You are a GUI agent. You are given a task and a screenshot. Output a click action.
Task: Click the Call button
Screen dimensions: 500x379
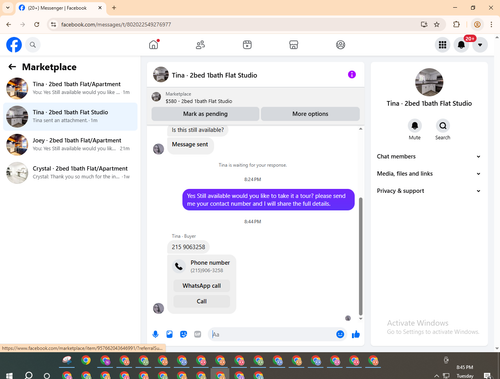click(x=202, y=301)
